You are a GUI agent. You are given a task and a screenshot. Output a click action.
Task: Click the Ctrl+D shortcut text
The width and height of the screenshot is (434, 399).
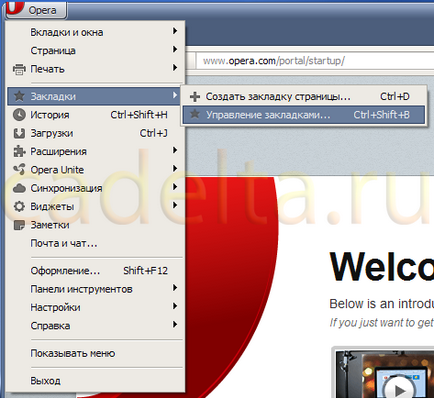[395, 97]
